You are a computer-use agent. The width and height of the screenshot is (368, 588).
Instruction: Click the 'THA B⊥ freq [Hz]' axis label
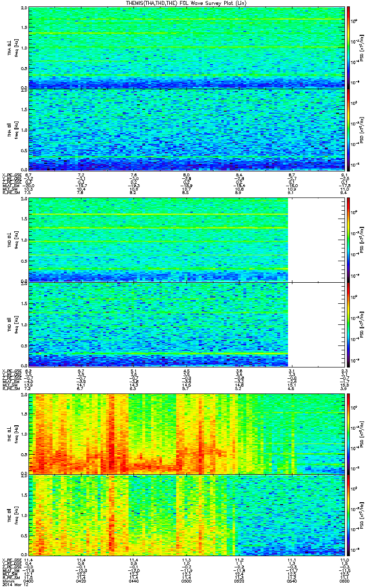(x=12, y=48)
